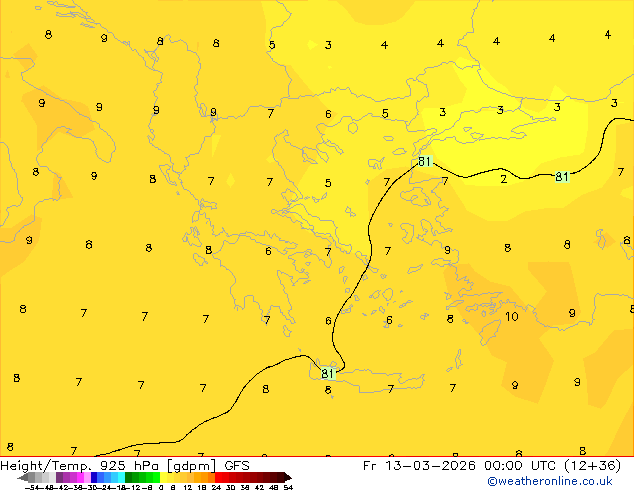Image resolution: width=634 pixels, height=490 pixels.
Task: Click the '-18' label under the color scale
Action: (119, 488)
